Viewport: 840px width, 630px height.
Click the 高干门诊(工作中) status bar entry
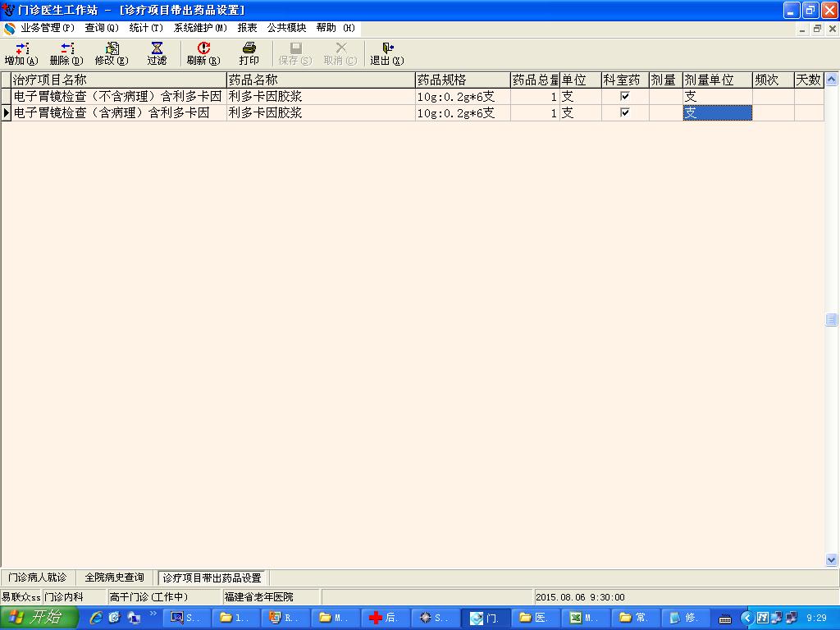[x=164, y=597]
